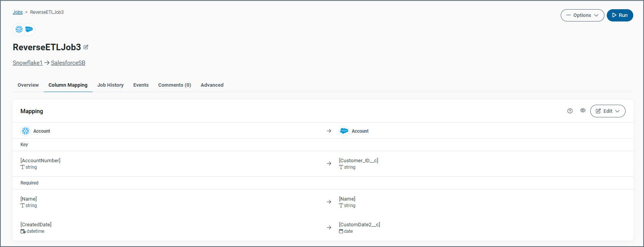The width and height of the screenshot is (644, 247).
Task: Click the arrow icon in CreatedDate mapping row
Action: [329, 228]
